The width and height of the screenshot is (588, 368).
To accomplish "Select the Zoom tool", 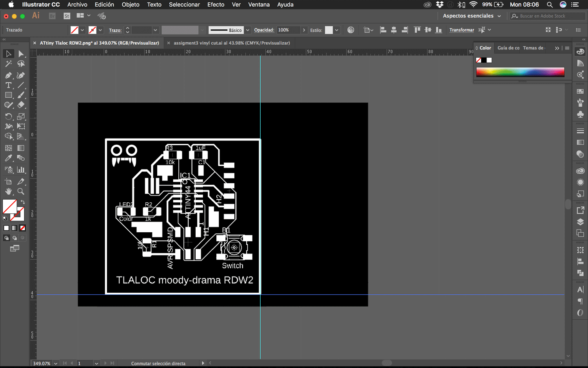I will pos(21,191).
